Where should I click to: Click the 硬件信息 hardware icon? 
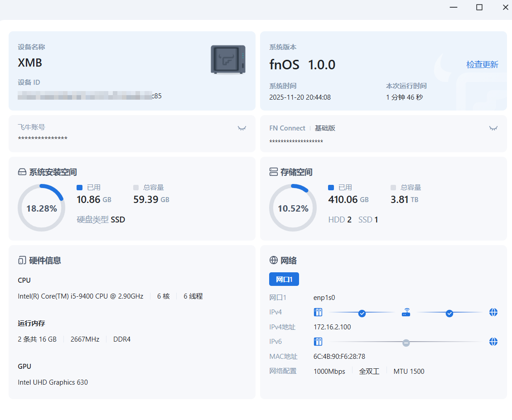22,261
